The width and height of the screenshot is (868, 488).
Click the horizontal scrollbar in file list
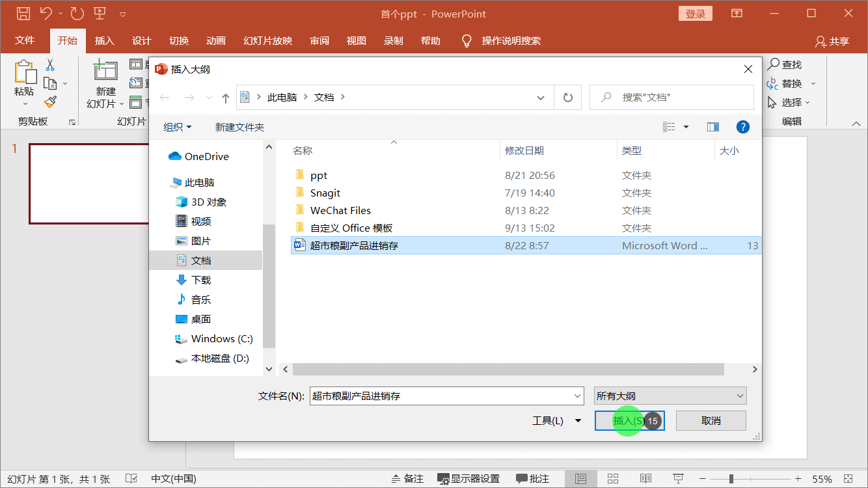click(508, 369)
